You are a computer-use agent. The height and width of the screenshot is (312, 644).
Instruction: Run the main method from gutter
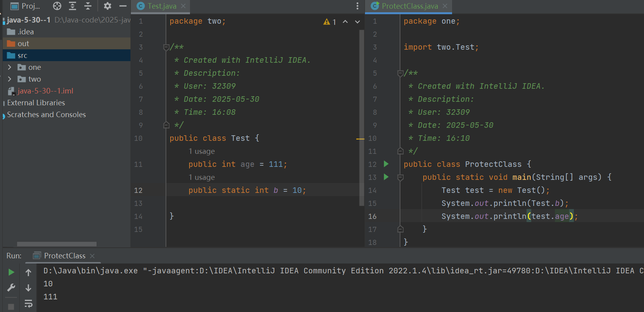[386, 177]
